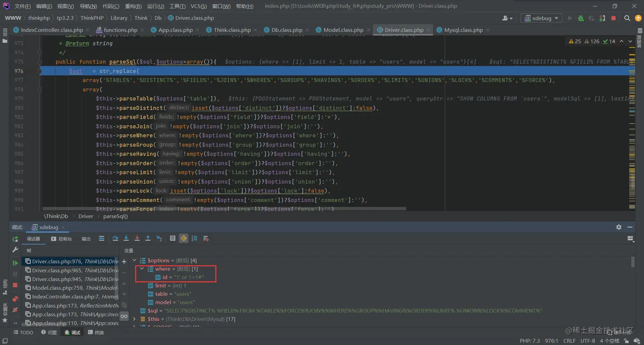Open the xdebug run configuration dropdown
This screenshot has height=345, width=644.
[541, 18]
